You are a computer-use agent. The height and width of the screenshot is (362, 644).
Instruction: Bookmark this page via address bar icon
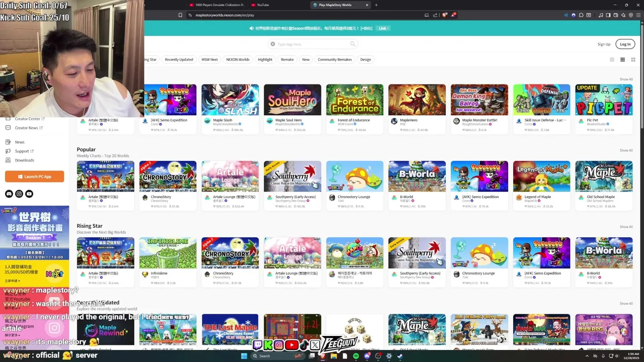(x=180, y=15)
